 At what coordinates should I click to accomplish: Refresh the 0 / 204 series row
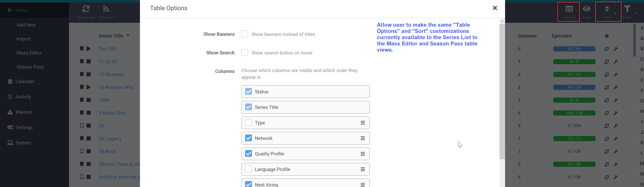click(x=607, y=126)
